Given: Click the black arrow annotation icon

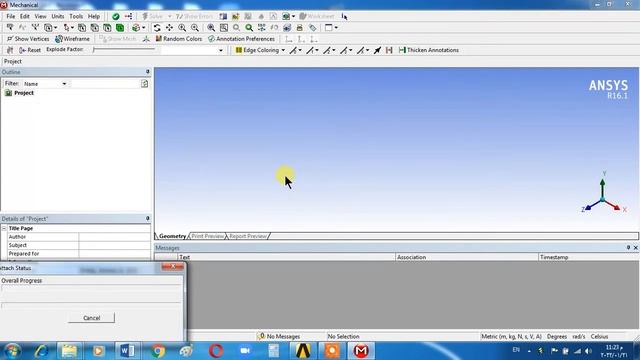Looking at the screenshot, I should click(x=378, y=50).
